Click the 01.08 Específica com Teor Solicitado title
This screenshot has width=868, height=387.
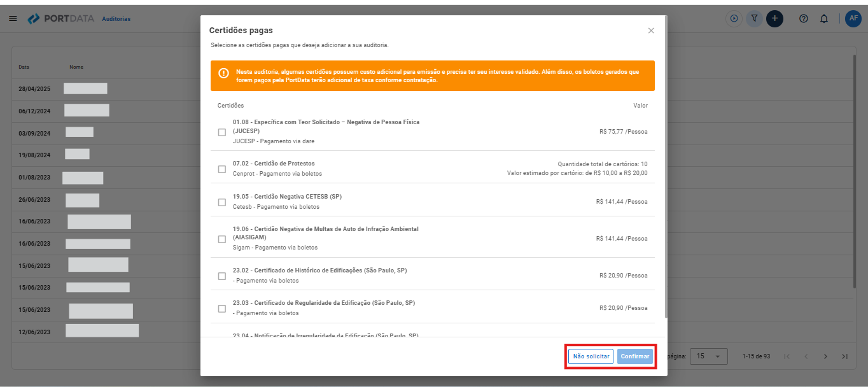[326, 126]
